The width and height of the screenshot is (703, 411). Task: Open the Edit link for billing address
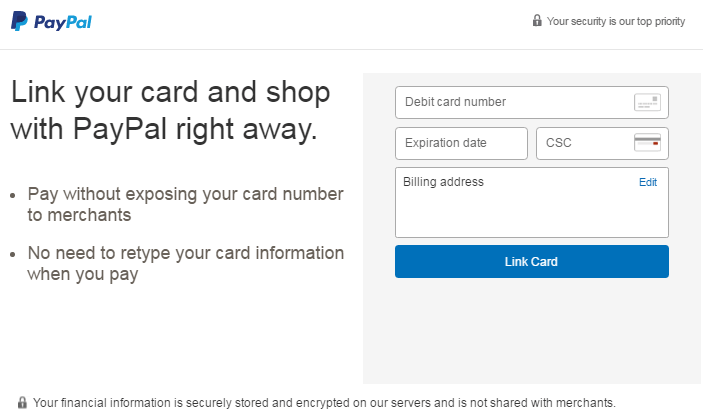tap(648, 182)
